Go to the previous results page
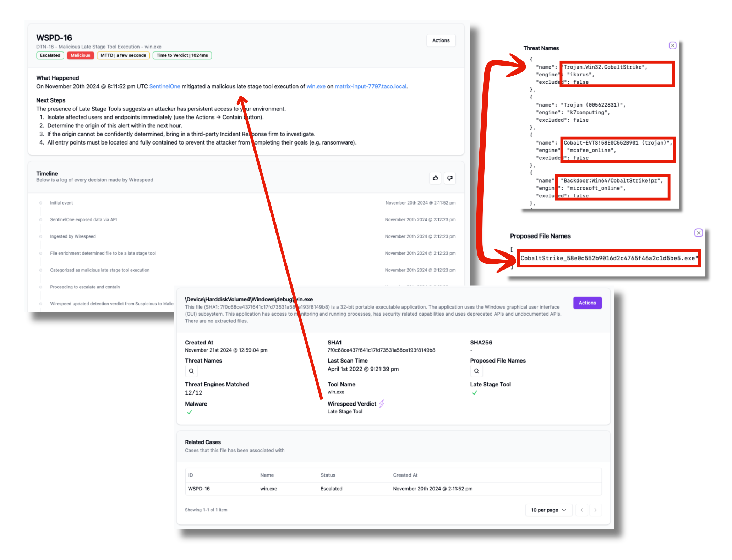Screen dimensions: 732x560 point(581,510)
